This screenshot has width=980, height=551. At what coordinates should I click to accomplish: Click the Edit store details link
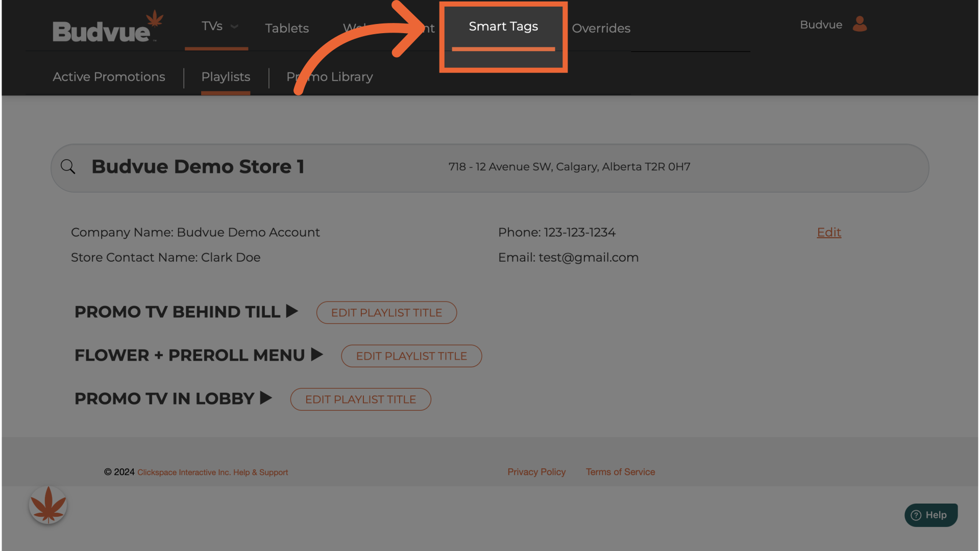pos(828,232)
